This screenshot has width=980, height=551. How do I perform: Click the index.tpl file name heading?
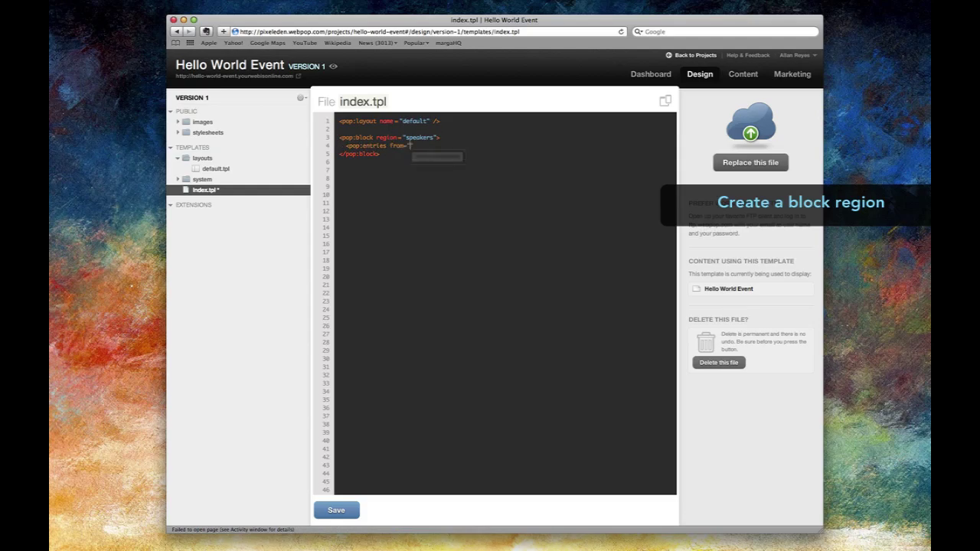tap(363, 102)
